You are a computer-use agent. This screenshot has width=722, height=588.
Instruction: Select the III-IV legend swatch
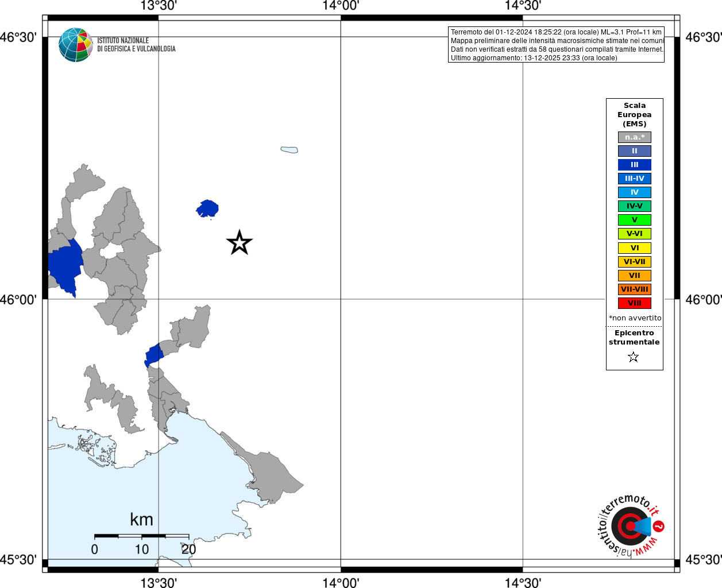635,179
